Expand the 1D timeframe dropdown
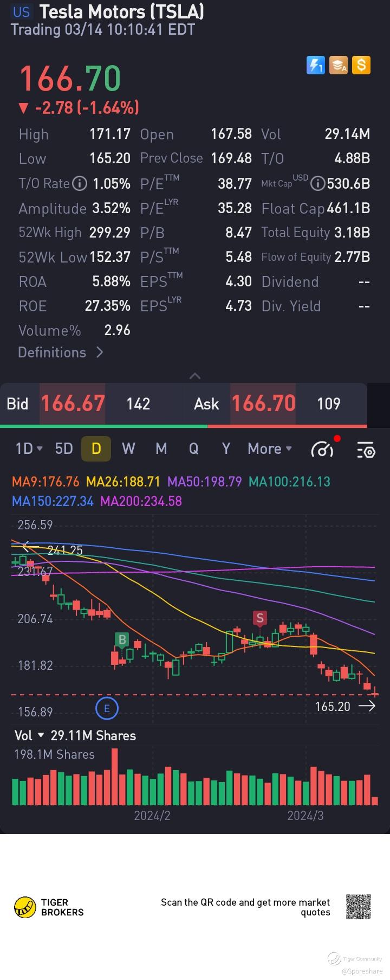Screen dimensions: 390x980 point(29,449)
